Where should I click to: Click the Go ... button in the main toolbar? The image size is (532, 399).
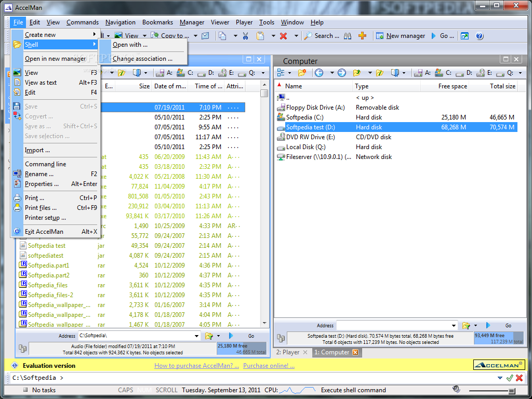tap(443, 36)
